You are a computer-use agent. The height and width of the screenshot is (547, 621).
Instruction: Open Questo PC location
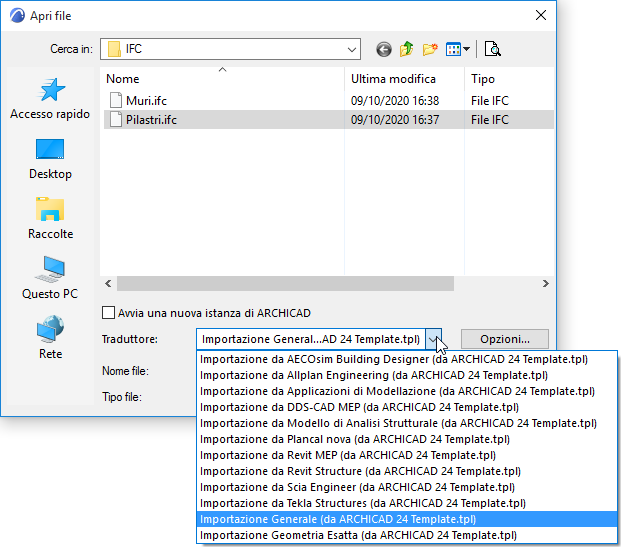(50, 278)
